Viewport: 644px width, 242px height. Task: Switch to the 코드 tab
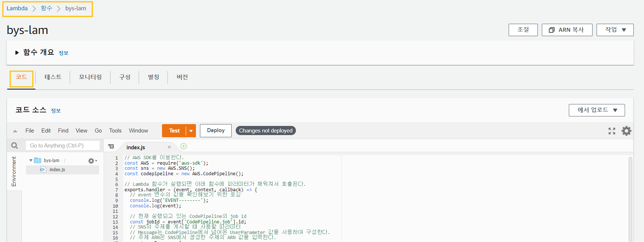(21, 77)
